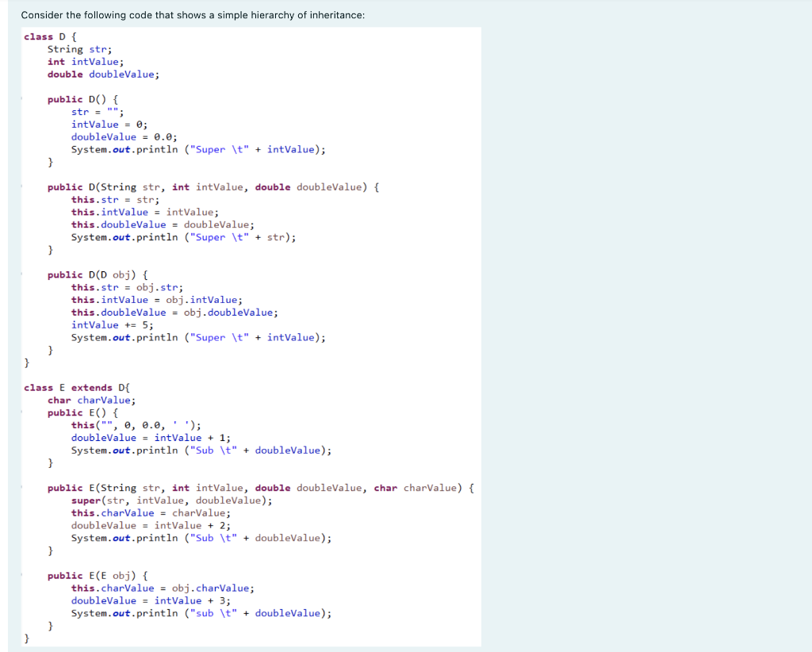Click the 'this.doubleValue = doubleValue;' line
The width and height of the screenshot is (812, 652).
click(x=163, y=224)
